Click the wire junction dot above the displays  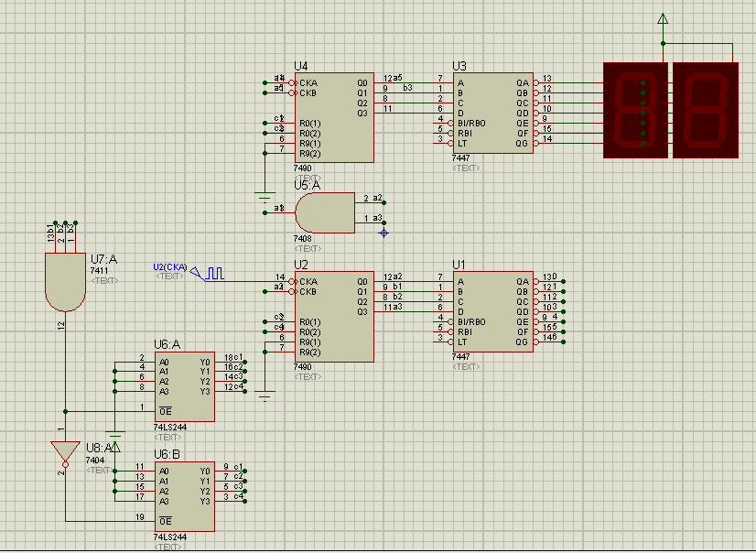click(663, 43)
